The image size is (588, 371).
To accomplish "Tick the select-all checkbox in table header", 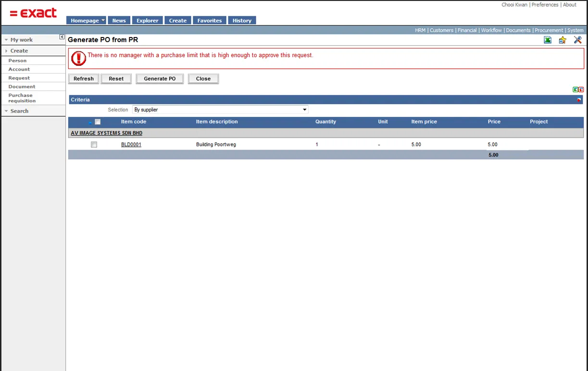I will pos(98,122).
